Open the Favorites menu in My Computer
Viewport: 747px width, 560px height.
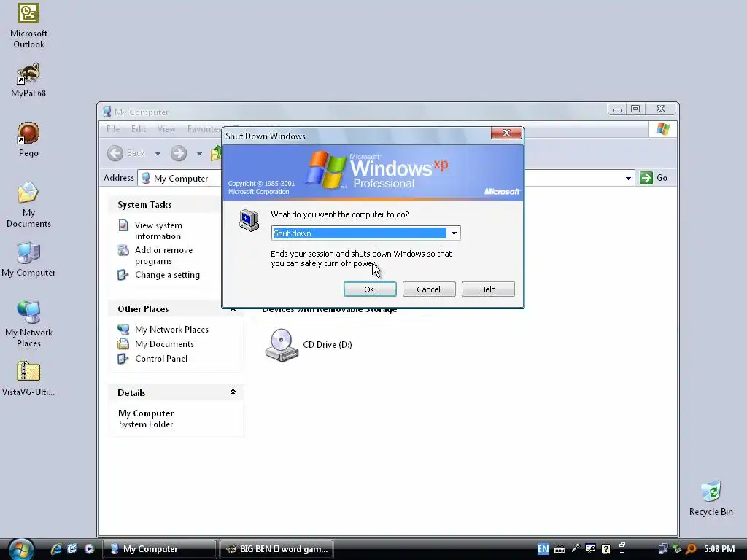(x=204, y=129)
